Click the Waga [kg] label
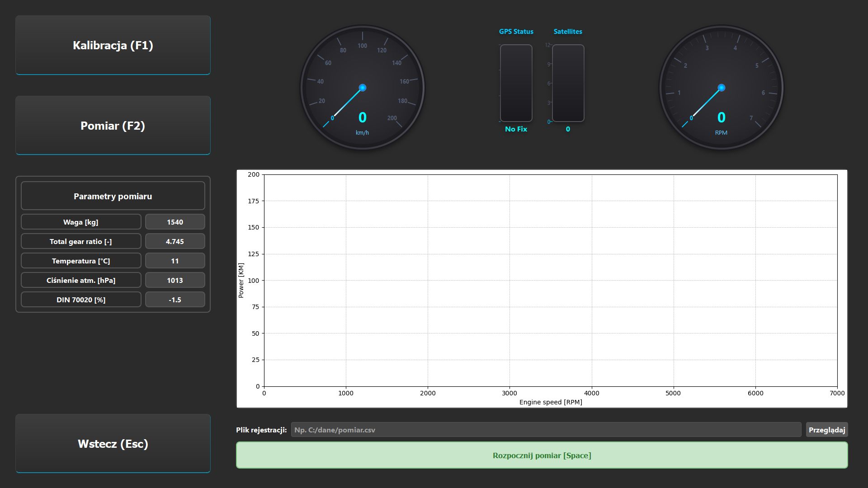Image resolution: width=868 pixels, height=488 pixels. coord(81,222)
